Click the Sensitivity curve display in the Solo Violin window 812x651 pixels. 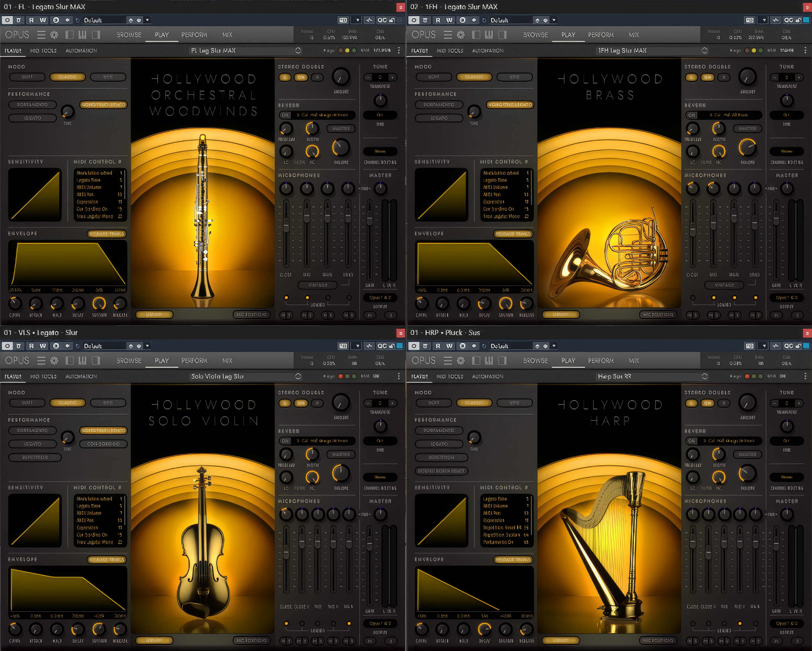35,520
